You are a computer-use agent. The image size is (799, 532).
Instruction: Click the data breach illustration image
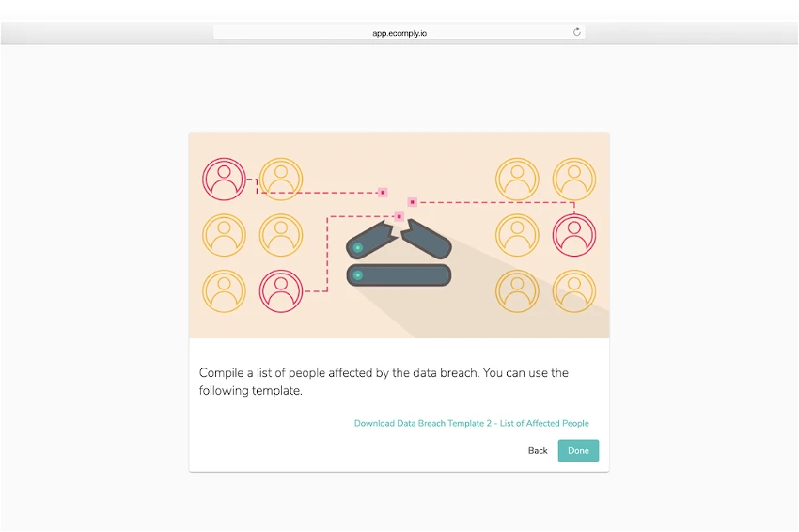point(399,235)
